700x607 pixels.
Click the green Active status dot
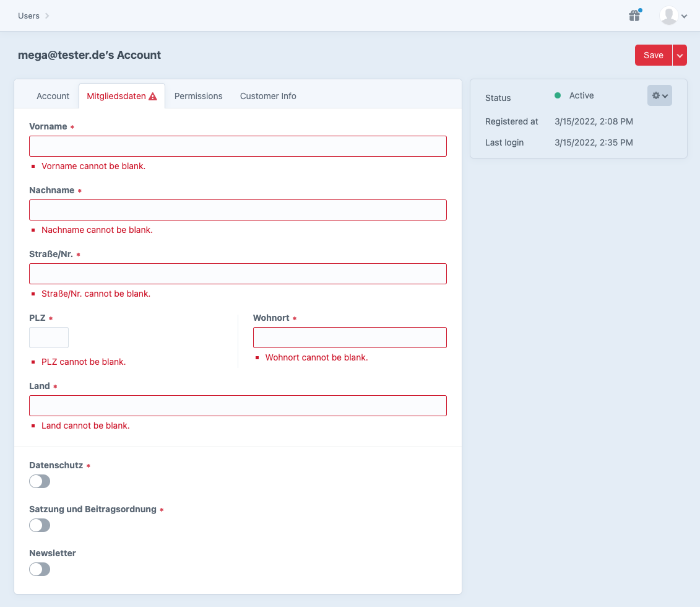coord(559,95)
